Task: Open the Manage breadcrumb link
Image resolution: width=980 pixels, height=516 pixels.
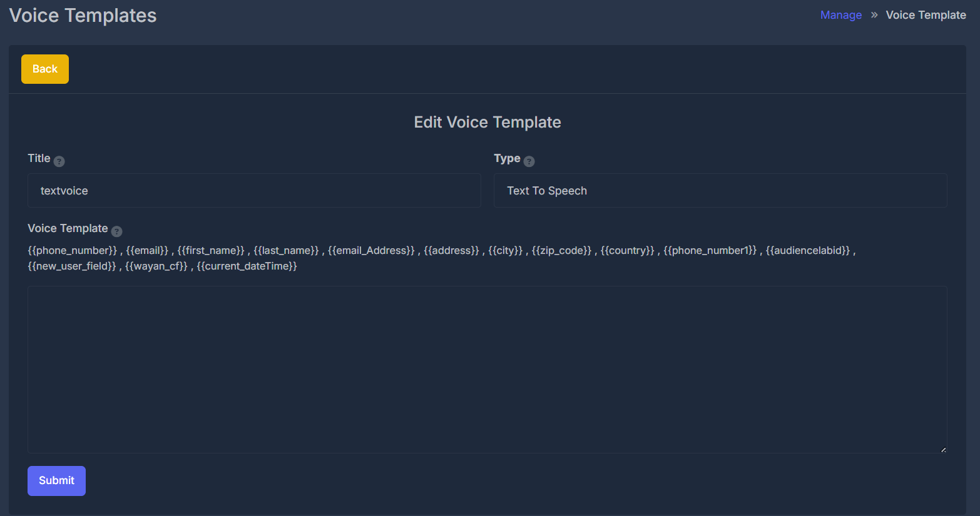Action: tap(840, 14)
